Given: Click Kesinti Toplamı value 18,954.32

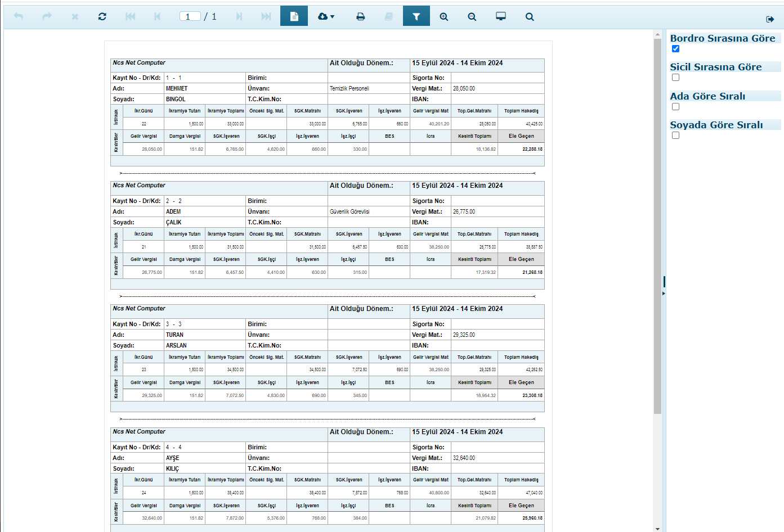Looking at the screenshot, I should pos(486,395).
